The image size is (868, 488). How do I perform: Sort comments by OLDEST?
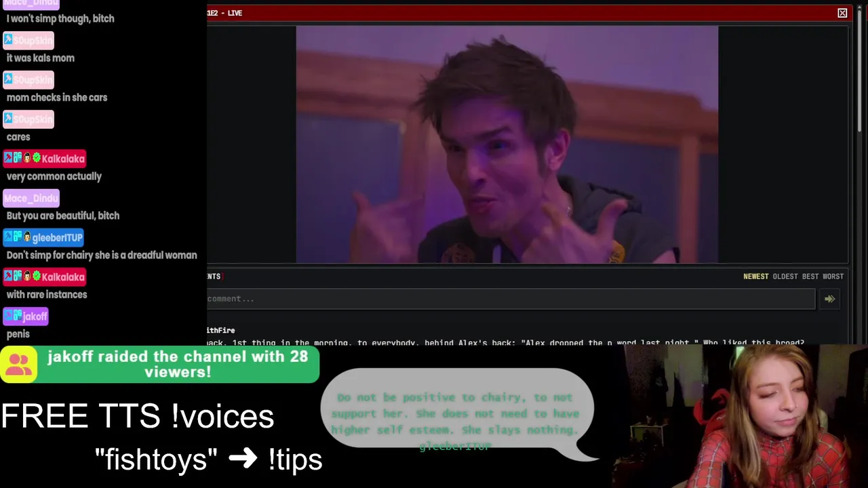pos(785,277)
